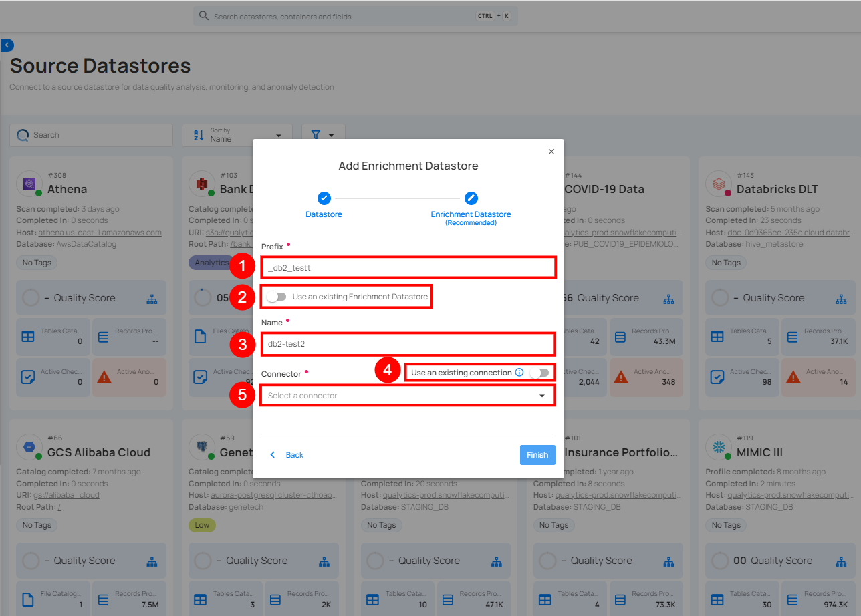Open the Databricks DLT host link
Image resolution: width=861 pixels, height=616 pixels.
791,233
